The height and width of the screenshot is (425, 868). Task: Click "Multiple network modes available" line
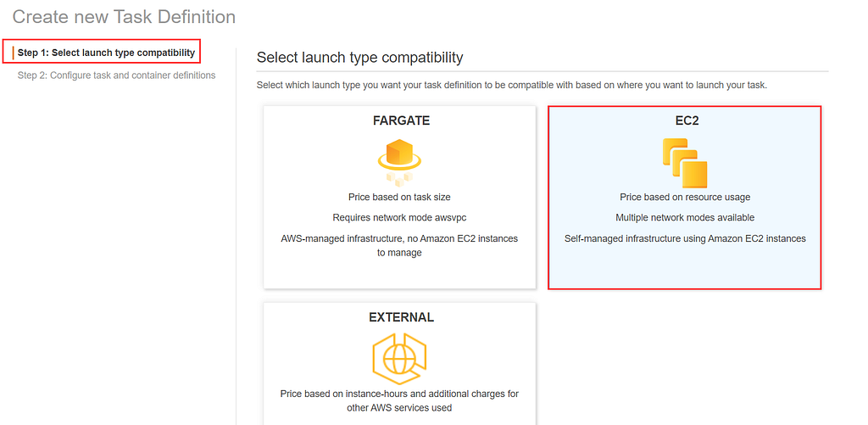tap(685, 218)
